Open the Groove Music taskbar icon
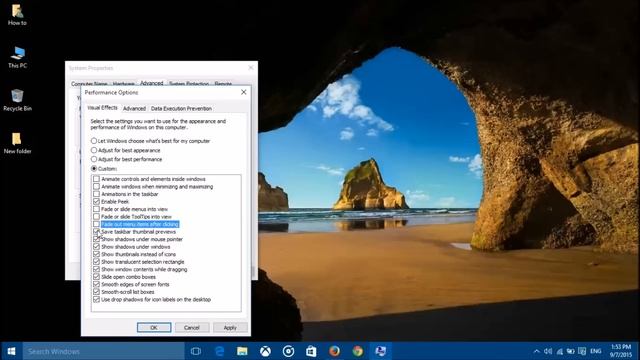Image resolution: width=640 pixels, height=360 pixels. 289,351
